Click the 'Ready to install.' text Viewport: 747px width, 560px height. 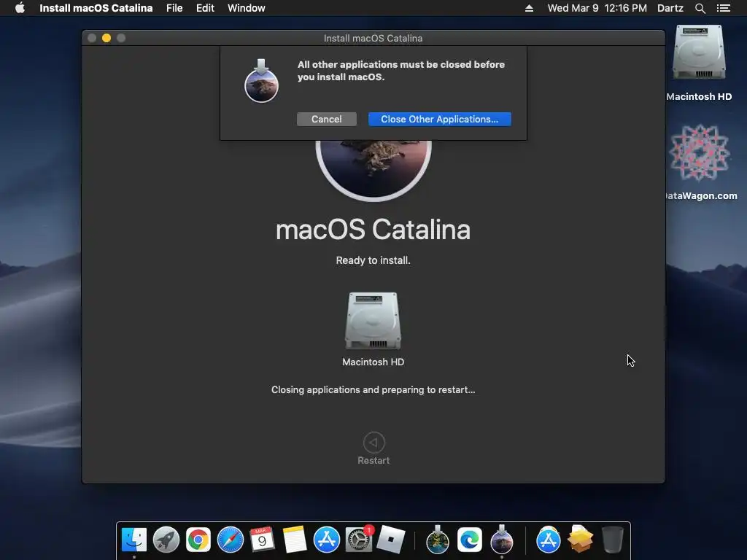click(373, 260)
